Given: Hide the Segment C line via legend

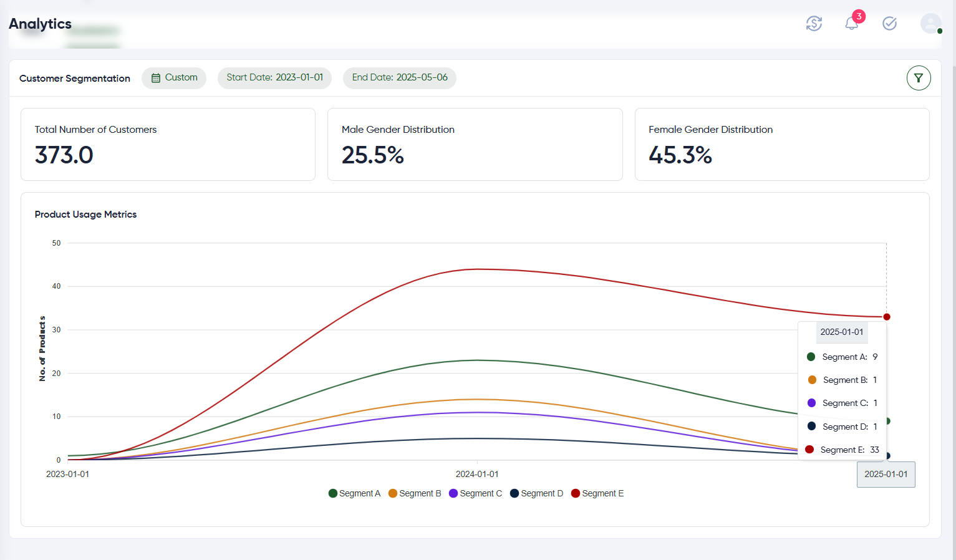Looking at the screenshot, I should tap(475, 493).
